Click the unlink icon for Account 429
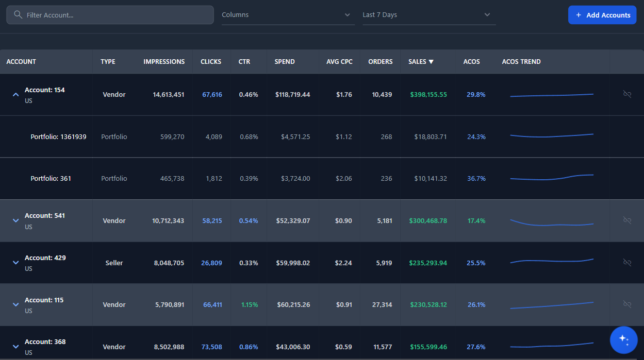 pyautogui.click(x=627, y=263)
